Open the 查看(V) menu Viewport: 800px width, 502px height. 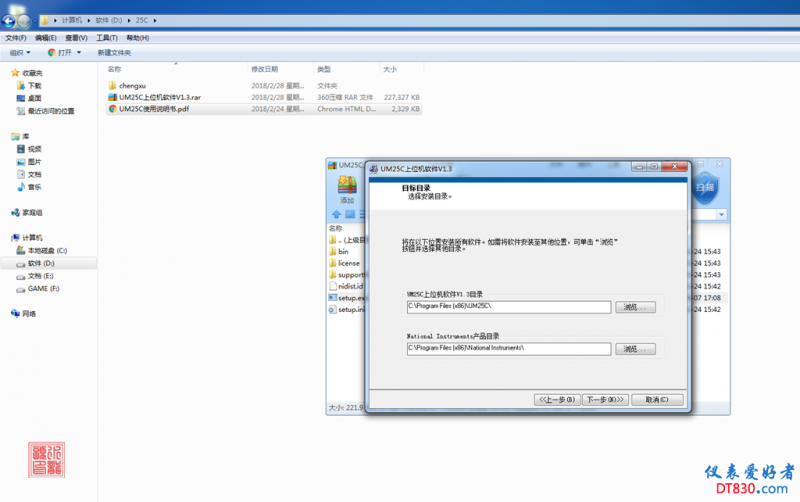coord(75,38)
